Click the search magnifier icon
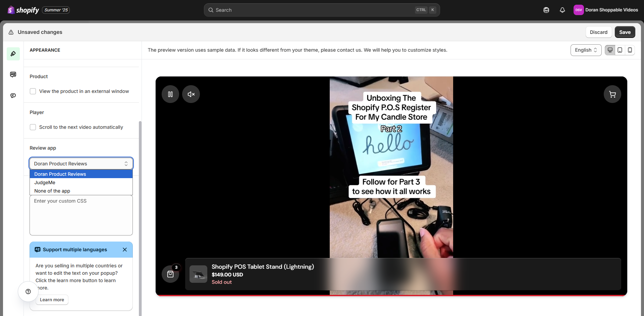The height and width of the screenshot is (316, 644). point(211,10)
